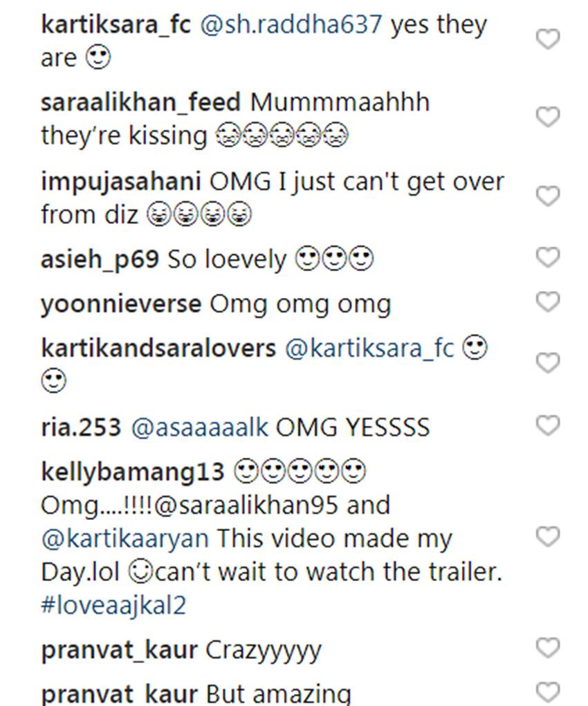588x706 pixels.
Task: Like pranvat_kaur's "But amazing" comment
Action: point(548,691)
